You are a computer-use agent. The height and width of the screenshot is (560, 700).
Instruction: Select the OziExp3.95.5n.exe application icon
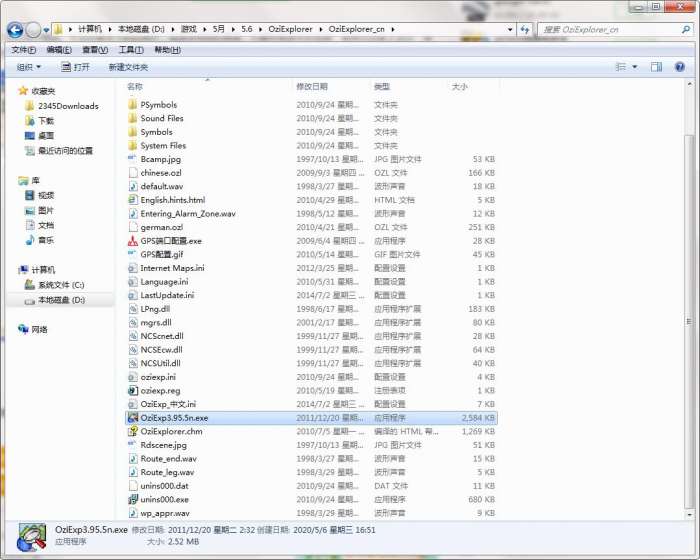(133, 418)
